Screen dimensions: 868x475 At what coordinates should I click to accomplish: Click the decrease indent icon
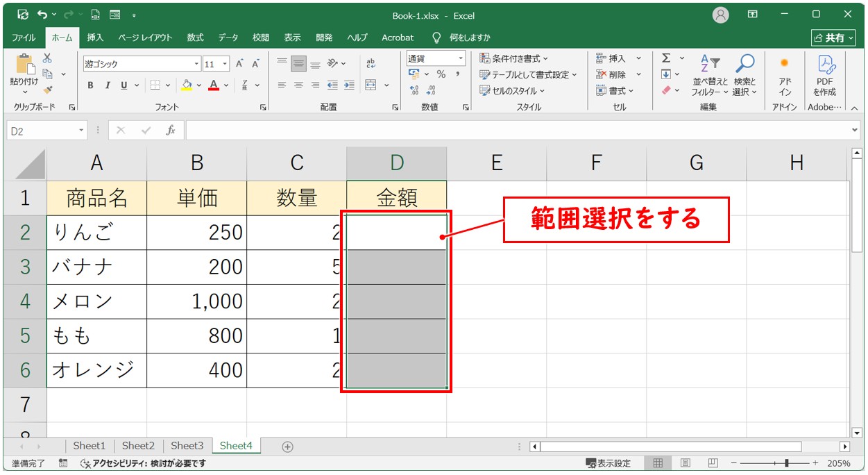[332, 85]
